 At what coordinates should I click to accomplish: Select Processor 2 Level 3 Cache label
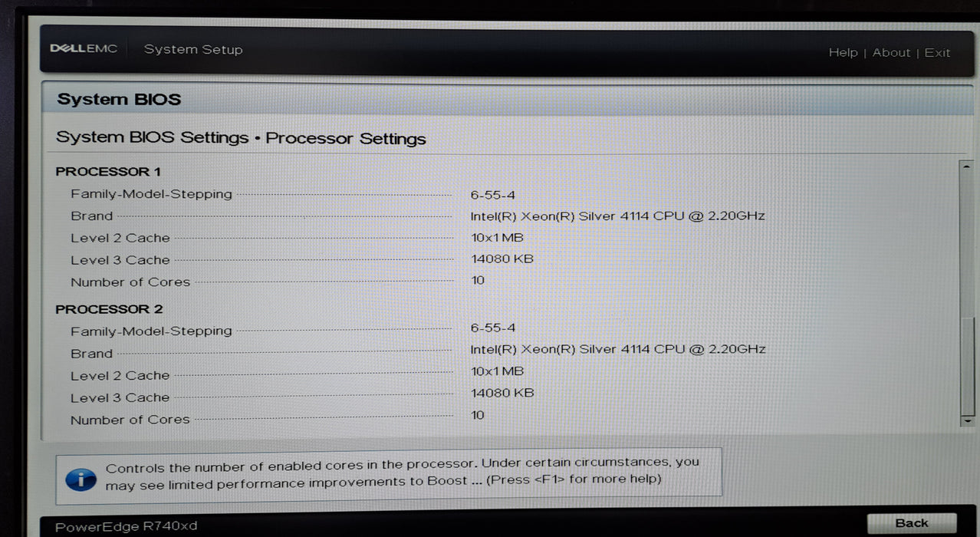(120, 398)
